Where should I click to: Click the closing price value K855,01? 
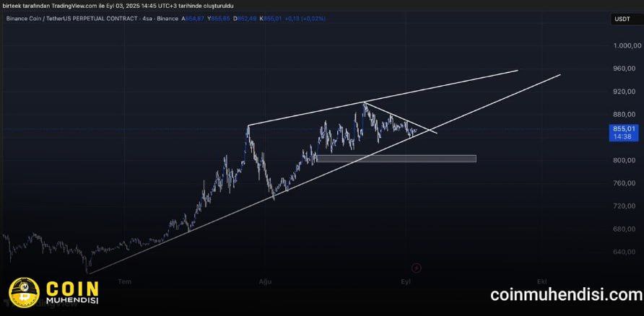coord(265,18)
